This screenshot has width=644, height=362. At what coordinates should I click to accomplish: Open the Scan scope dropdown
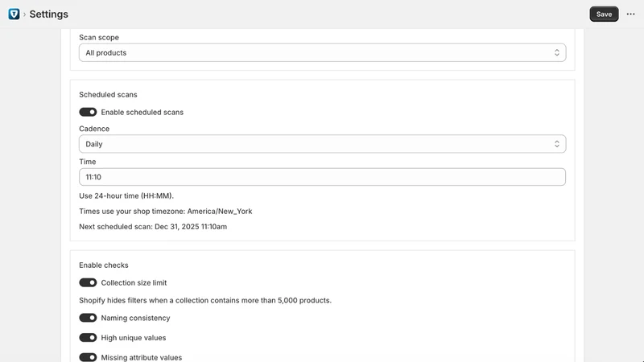click(x=323, y=52)
